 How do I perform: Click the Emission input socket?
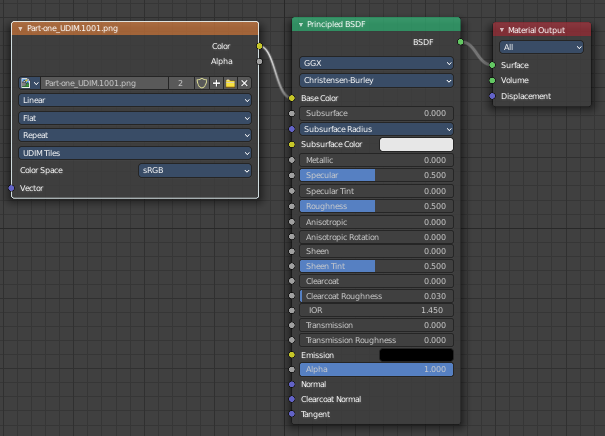[292, 355]
